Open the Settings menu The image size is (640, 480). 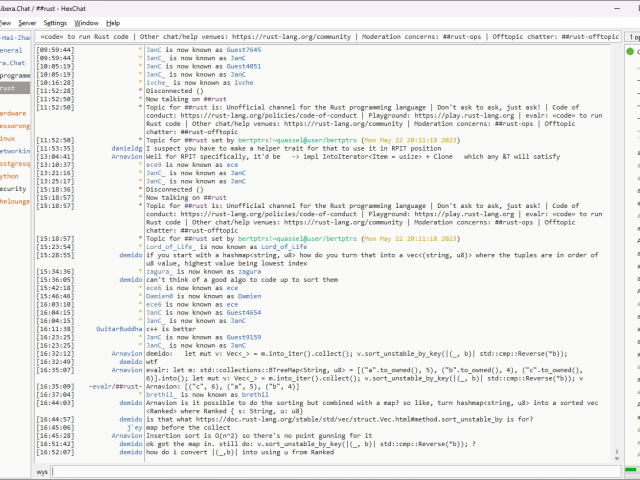(56, 22)
